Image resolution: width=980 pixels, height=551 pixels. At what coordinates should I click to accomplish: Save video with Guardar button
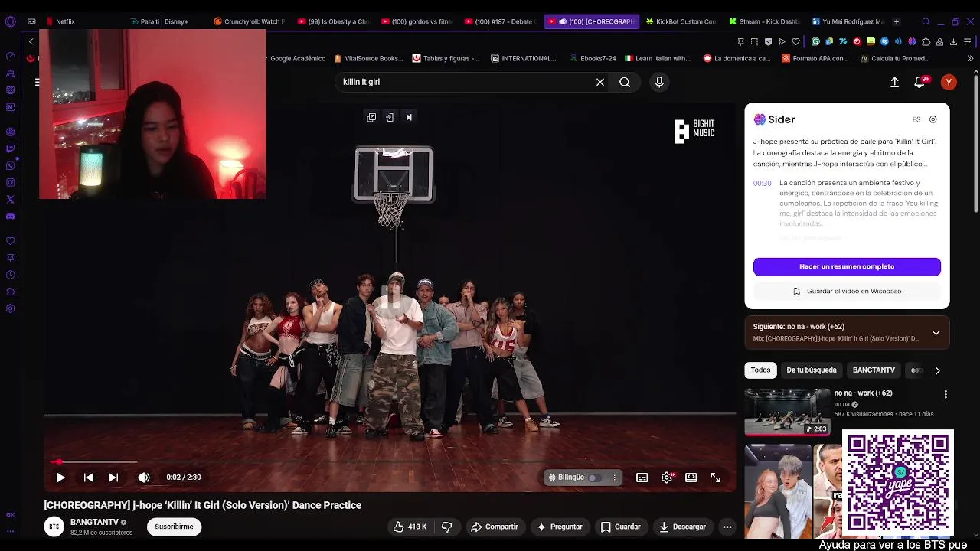coord(620,527)
